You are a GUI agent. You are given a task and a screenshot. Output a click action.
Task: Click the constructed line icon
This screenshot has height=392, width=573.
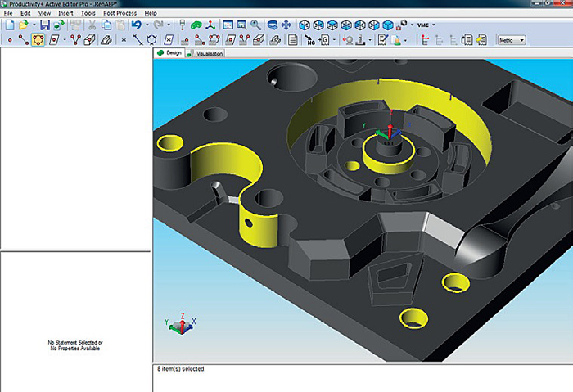[x=138, y=40]
